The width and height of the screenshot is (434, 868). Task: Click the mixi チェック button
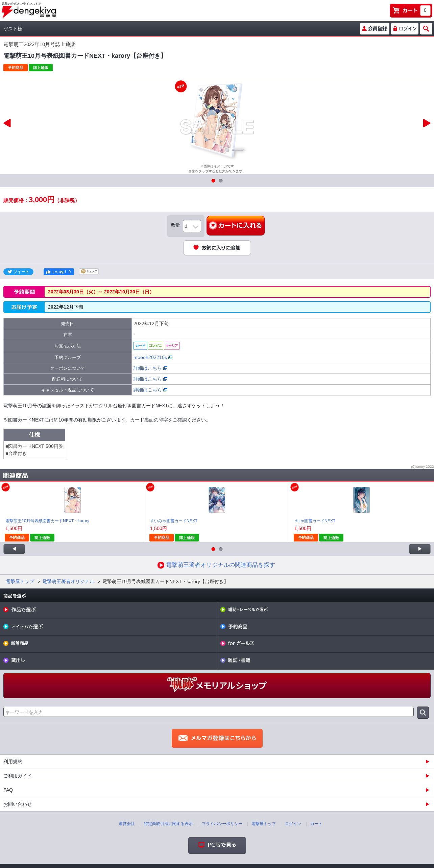tap(89, 271)
